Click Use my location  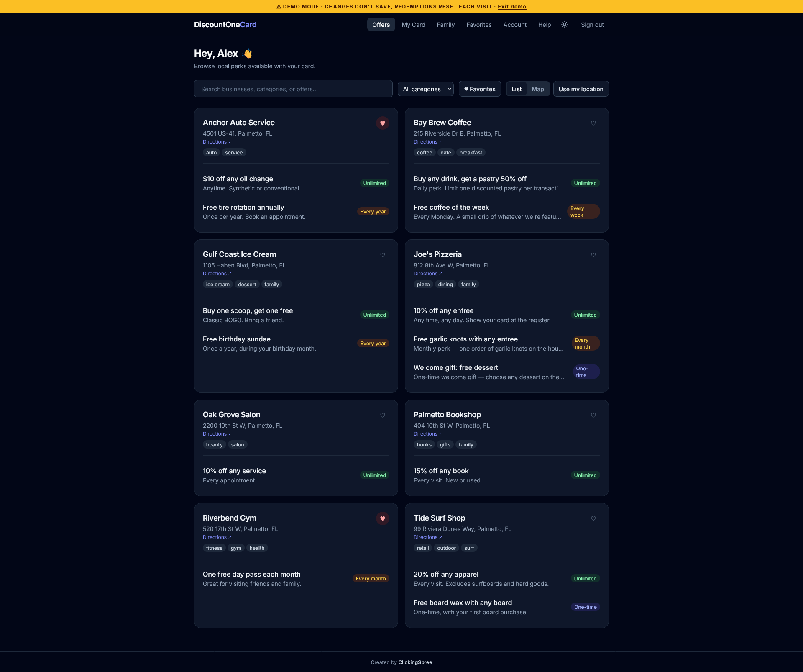[x=581, y=89]
